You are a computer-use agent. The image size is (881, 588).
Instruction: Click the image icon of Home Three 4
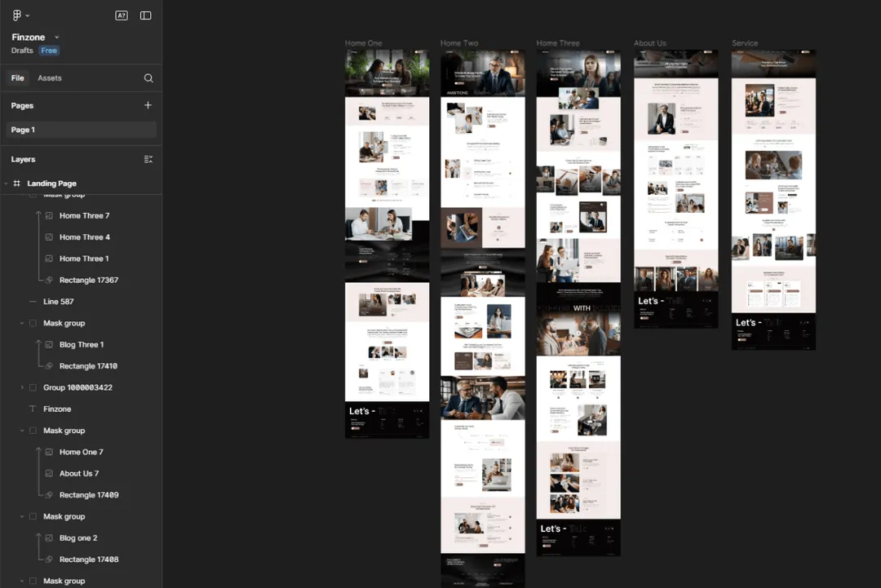tap(50, 237)
